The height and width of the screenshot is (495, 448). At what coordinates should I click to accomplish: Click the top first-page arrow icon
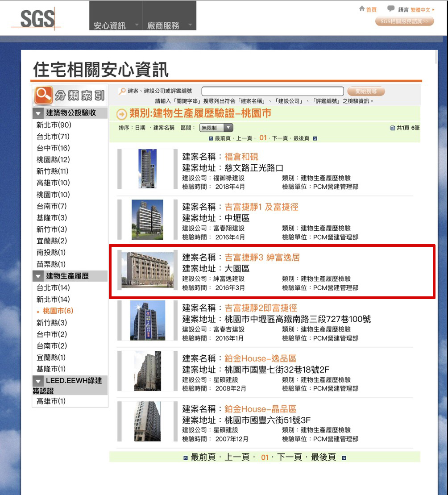tap(211, 138)
